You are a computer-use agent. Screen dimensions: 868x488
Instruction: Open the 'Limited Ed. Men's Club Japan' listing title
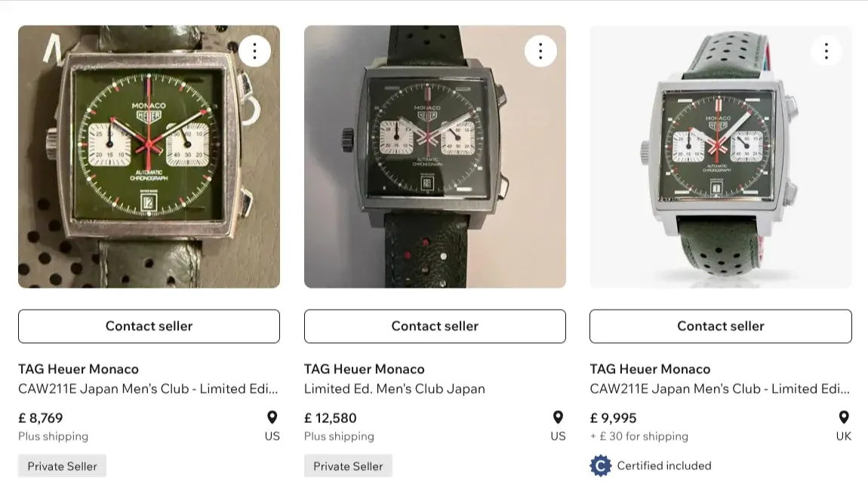point(394,389)
